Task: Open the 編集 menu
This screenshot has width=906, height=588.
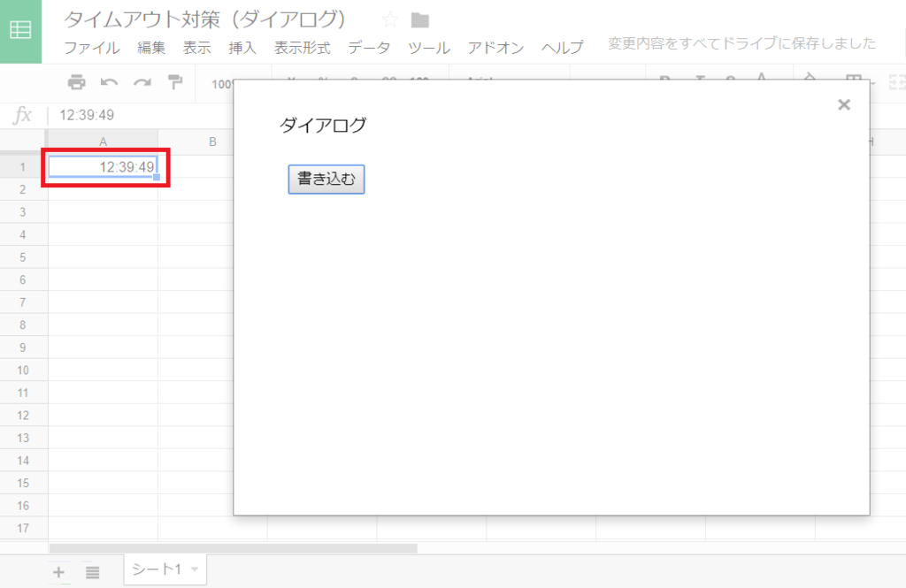Action: [151, 48]
